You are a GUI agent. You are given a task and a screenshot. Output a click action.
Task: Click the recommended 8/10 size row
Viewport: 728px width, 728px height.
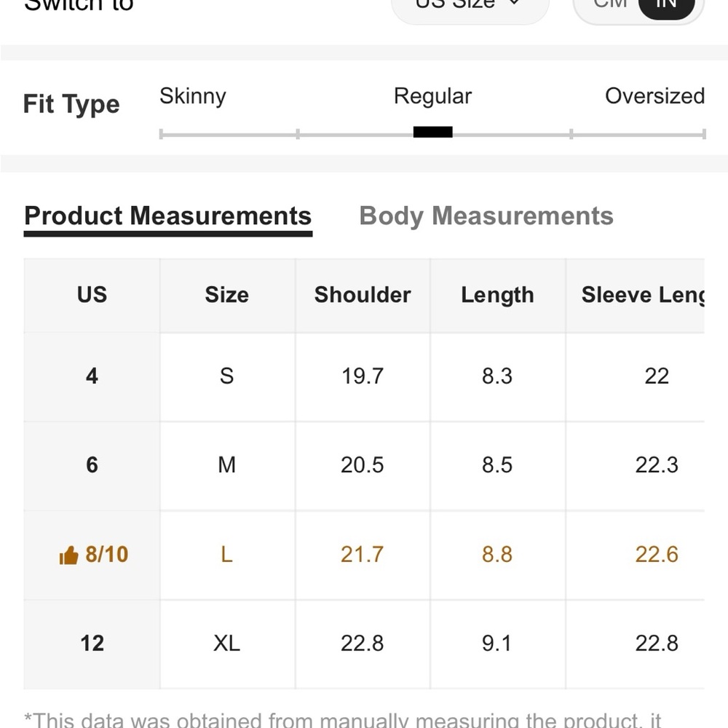[x=364, y=555]
